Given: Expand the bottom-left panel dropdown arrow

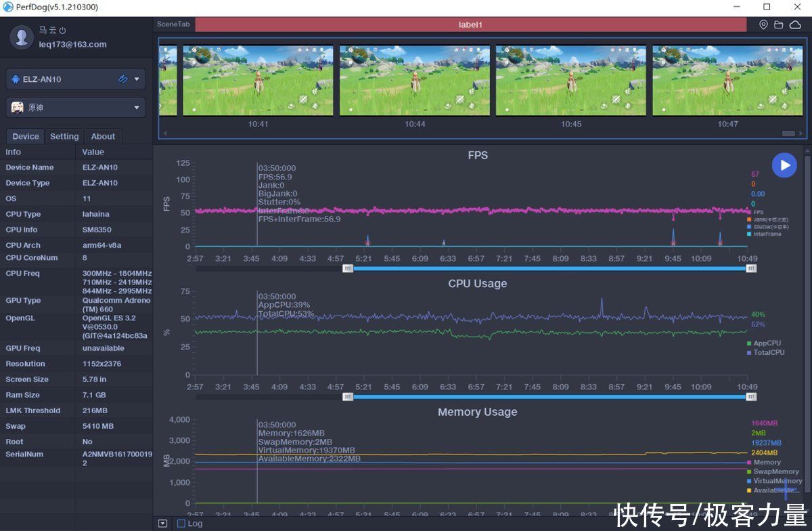Looking at the screenshot, I should pos(162,524).
